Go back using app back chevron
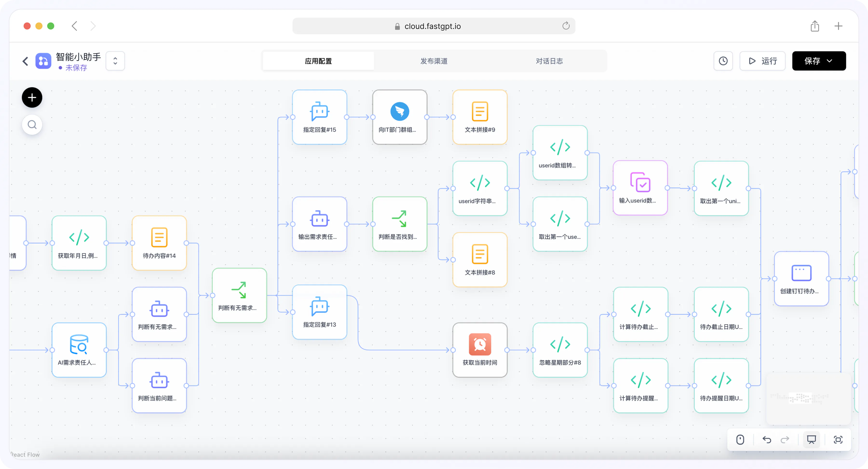 pos(25,61)
